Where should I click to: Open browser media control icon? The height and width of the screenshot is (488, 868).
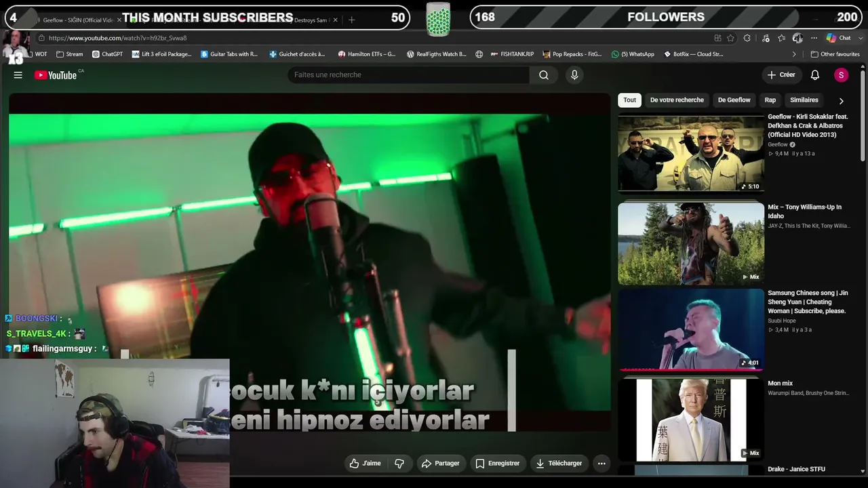coord(766,38)
